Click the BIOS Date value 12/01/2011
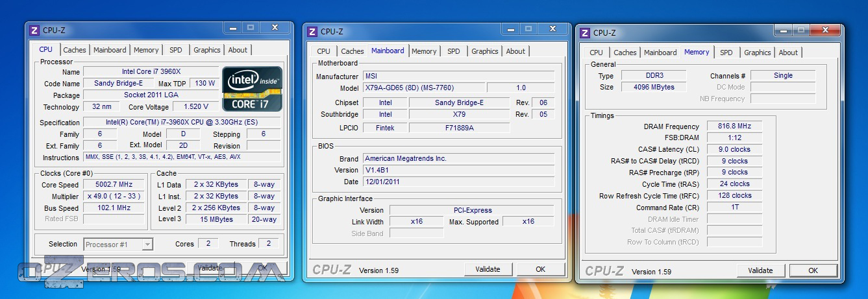Screen dimensions: 868x299 point(458,182)
